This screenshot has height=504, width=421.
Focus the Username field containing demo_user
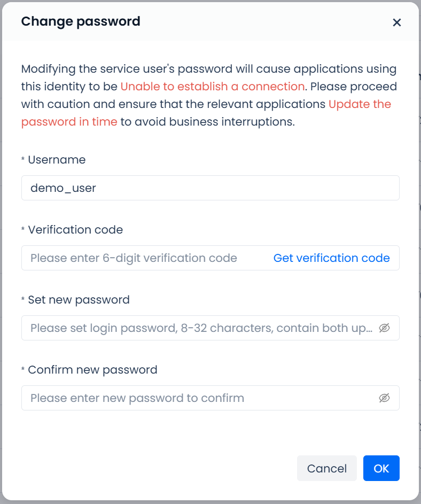click(x=210, y=188)
